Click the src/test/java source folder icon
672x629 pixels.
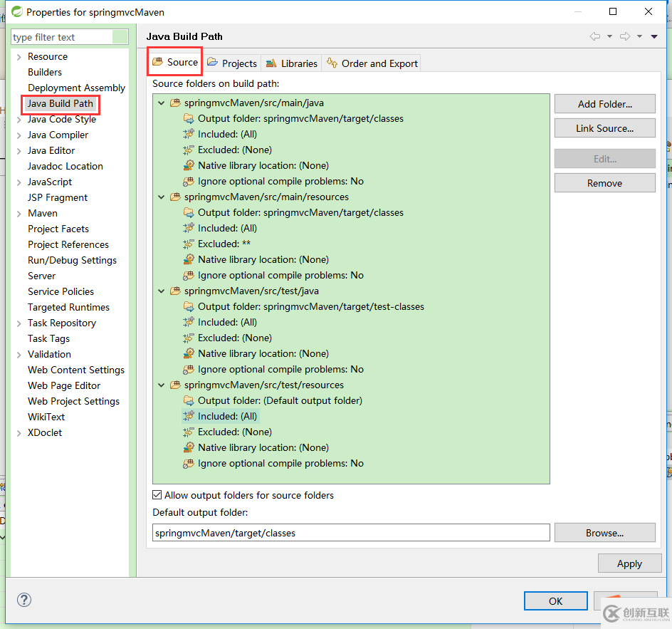(175, 291)
